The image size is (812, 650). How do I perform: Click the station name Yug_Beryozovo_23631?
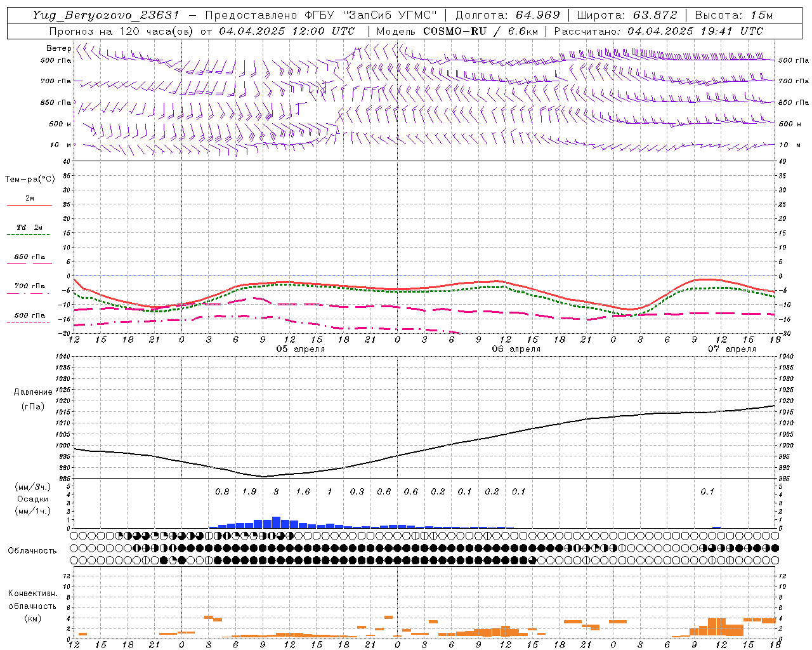[x=106, y=15]
